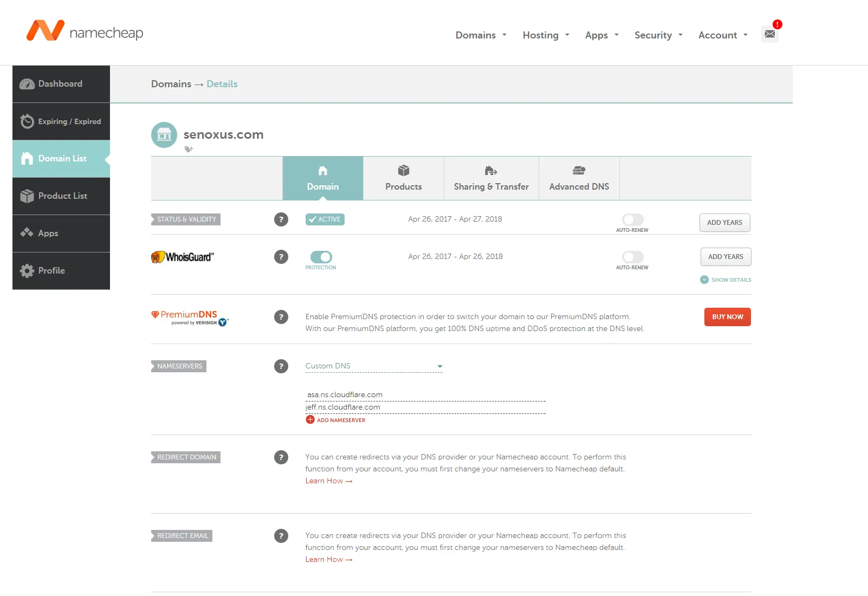Viewport: 868px width, 596px height.
Task: Open Dashboard in the sidebar
Action: (x=61, y=84)
